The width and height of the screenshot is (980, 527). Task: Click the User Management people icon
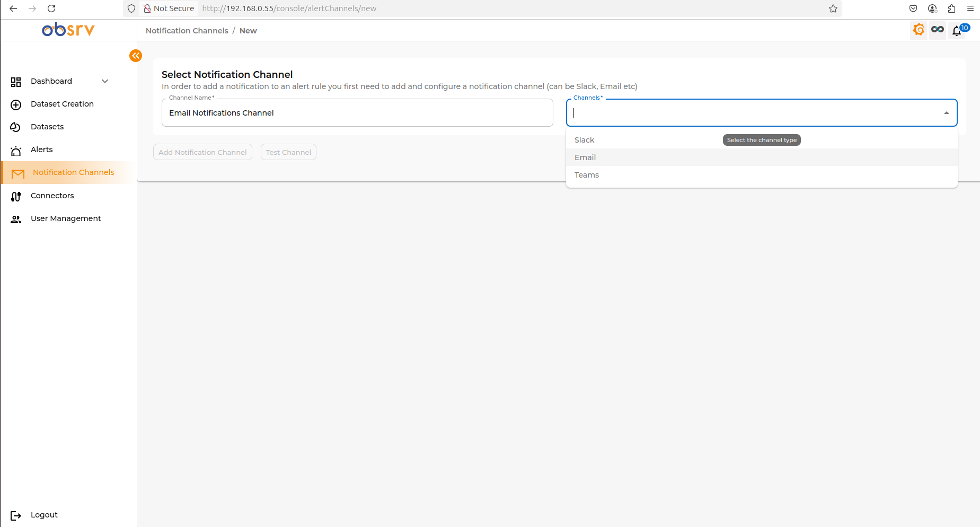pos(16,219)
